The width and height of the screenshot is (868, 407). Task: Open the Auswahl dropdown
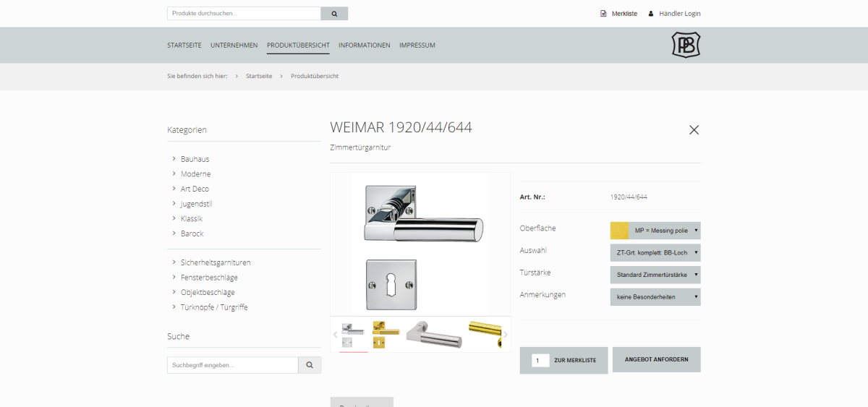tap(655, 253)
